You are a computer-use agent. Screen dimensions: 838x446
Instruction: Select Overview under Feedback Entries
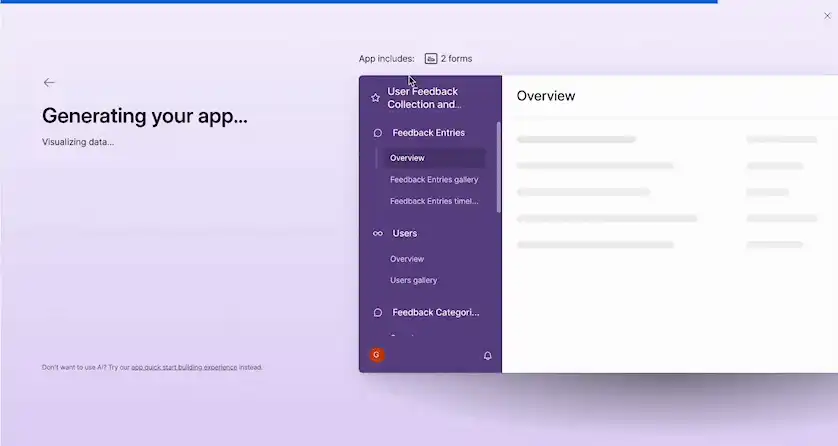407,158
